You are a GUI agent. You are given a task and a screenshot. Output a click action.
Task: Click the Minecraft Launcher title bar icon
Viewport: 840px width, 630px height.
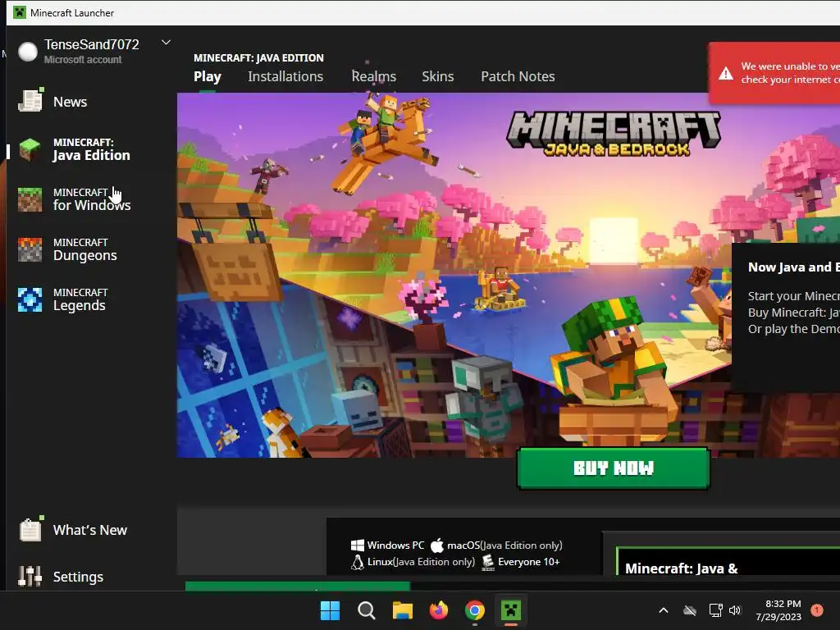pyautogui.click(x=20, y=12)
